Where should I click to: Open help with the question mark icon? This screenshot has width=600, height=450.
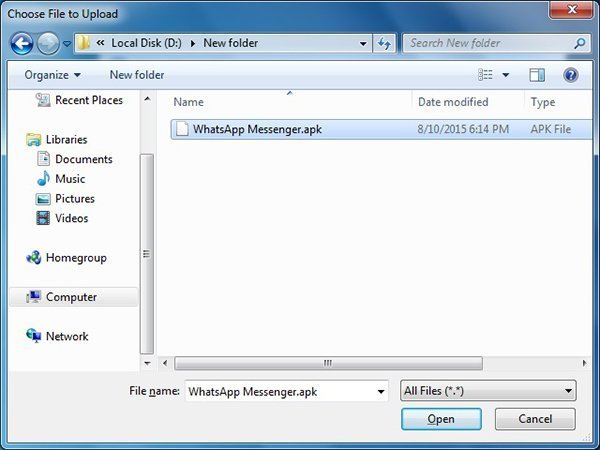[x=570, y=75]
